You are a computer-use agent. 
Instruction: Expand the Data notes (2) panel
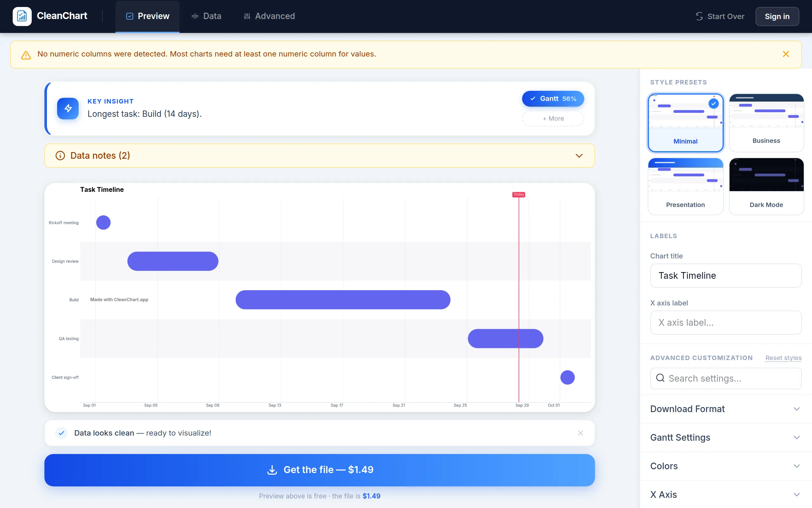pos(319,156)
